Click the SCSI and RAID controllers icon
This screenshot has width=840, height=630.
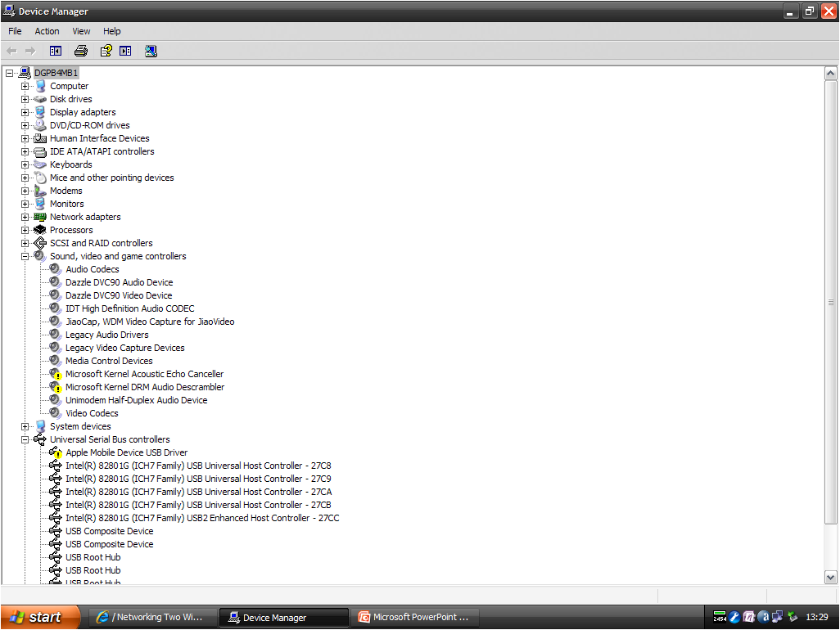click(40, 243)
